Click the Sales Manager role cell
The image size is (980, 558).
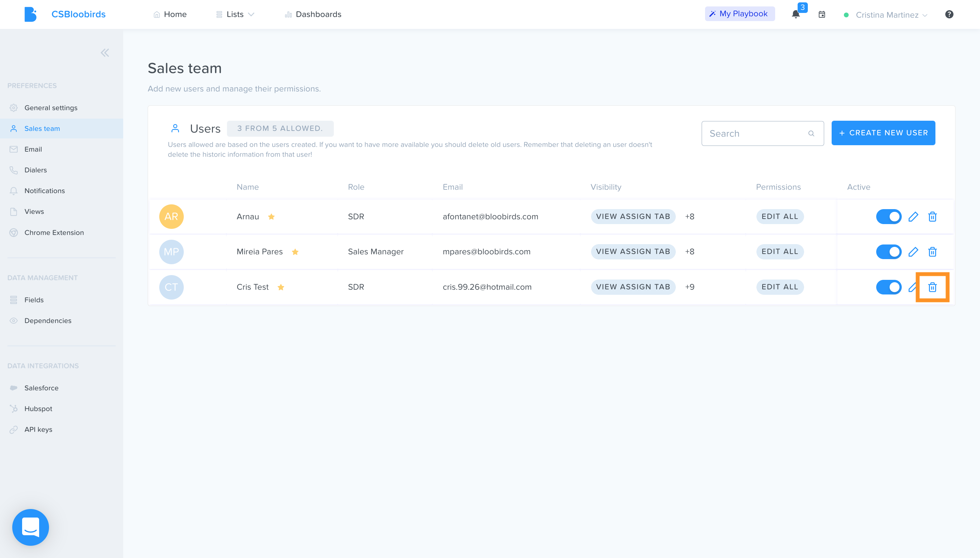(376, 252)
